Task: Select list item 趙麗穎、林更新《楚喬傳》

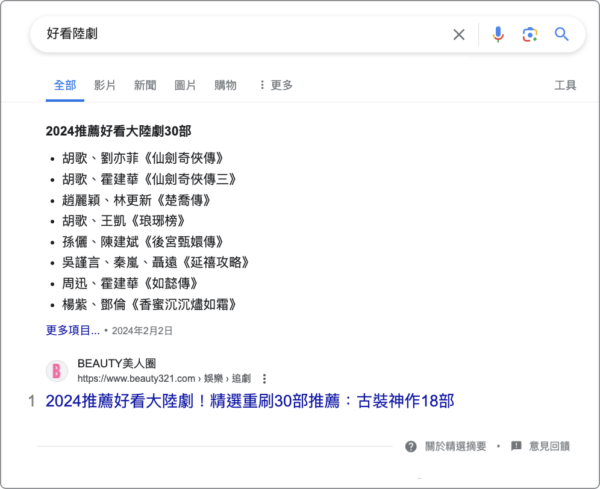Action: [x=136, y=200]
